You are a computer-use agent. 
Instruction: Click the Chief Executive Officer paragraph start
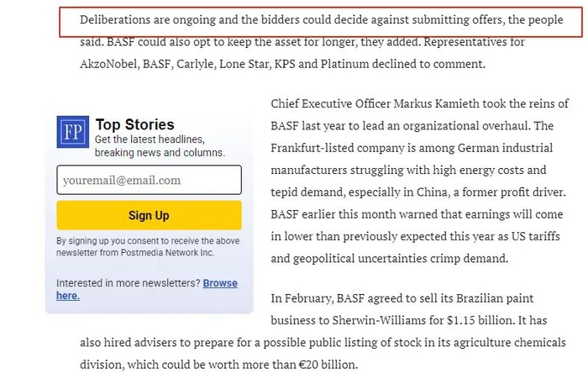(330, 103)
